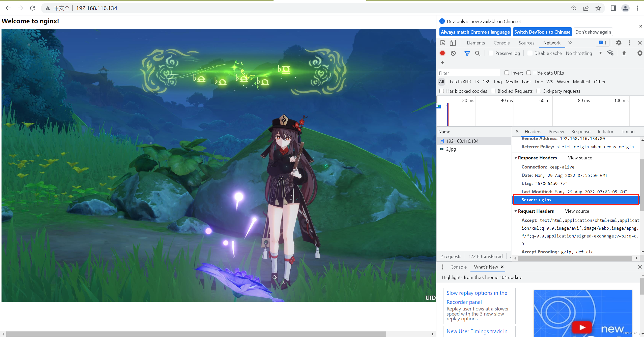Click the address bar URL
Viewport: 644px width, 337px height.
[97, 8]
